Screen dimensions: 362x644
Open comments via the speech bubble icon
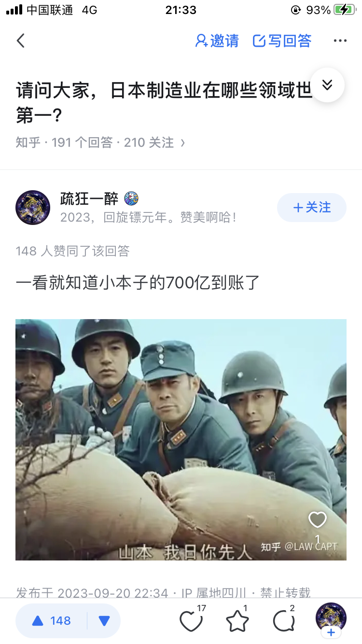(284, 620)
